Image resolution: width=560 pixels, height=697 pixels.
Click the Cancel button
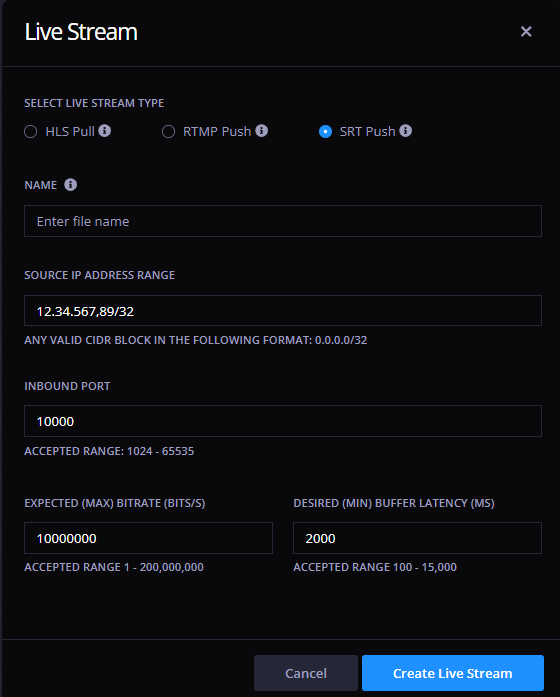coord(306,673)
